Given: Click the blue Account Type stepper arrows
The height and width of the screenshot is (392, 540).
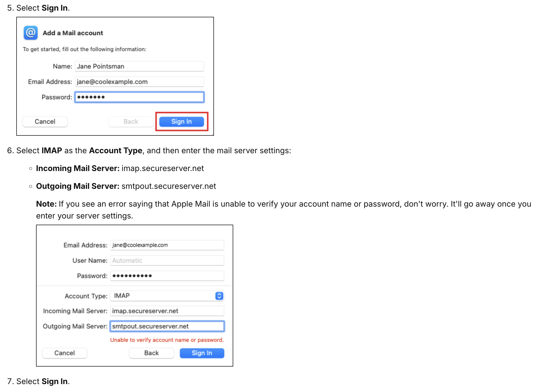Looking at the screenshot, I should point(219,296).
